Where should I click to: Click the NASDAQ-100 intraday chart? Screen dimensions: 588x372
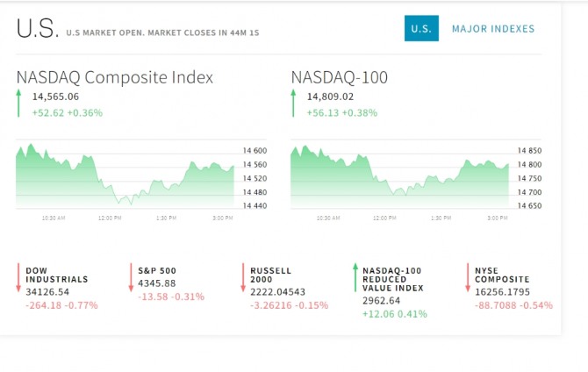point(399,174)
